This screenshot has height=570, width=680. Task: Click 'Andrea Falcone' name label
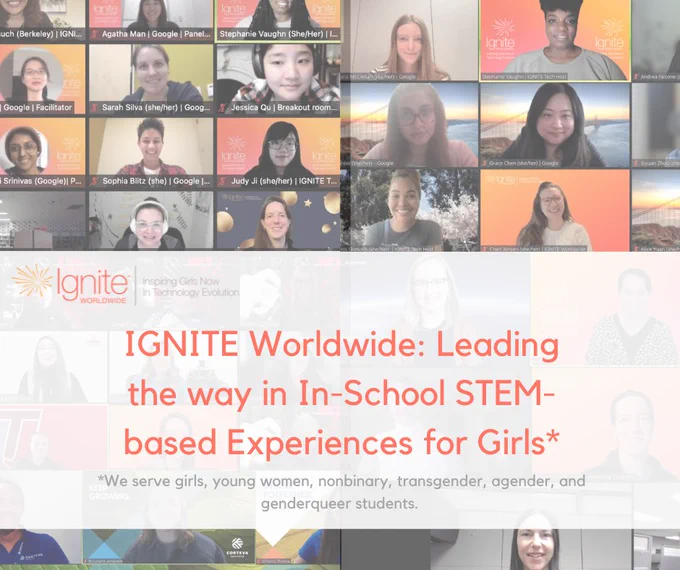[658, 77]
